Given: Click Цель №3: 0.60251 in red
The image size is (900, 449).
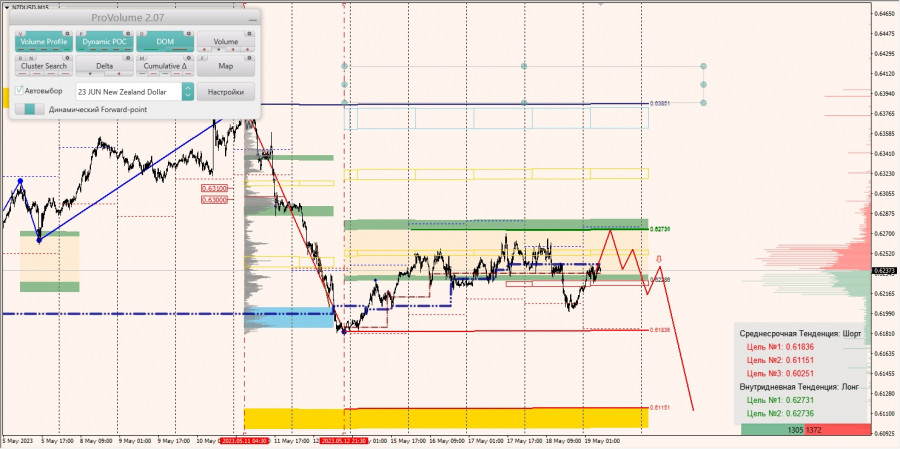Looking at the screenshot, I should coord(780,373).
